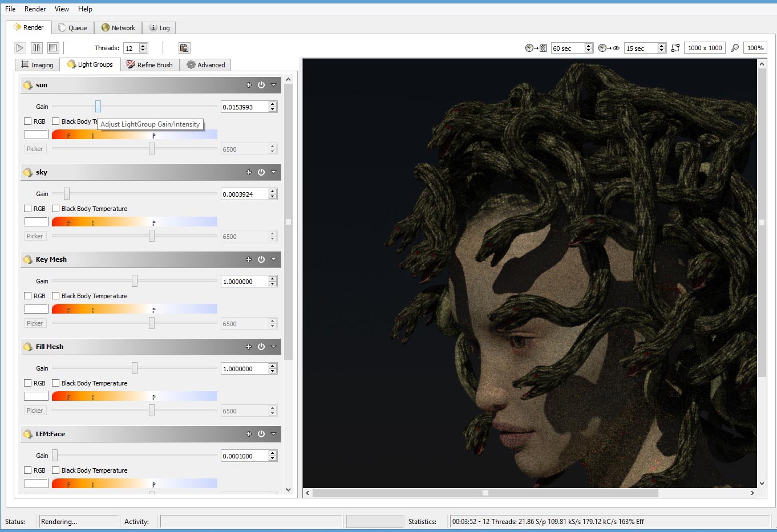Image resolution: width=777 pixels, height=532 pixels.
Task: Toggle power icon of Key Mesh group
Action: [261, 259]
